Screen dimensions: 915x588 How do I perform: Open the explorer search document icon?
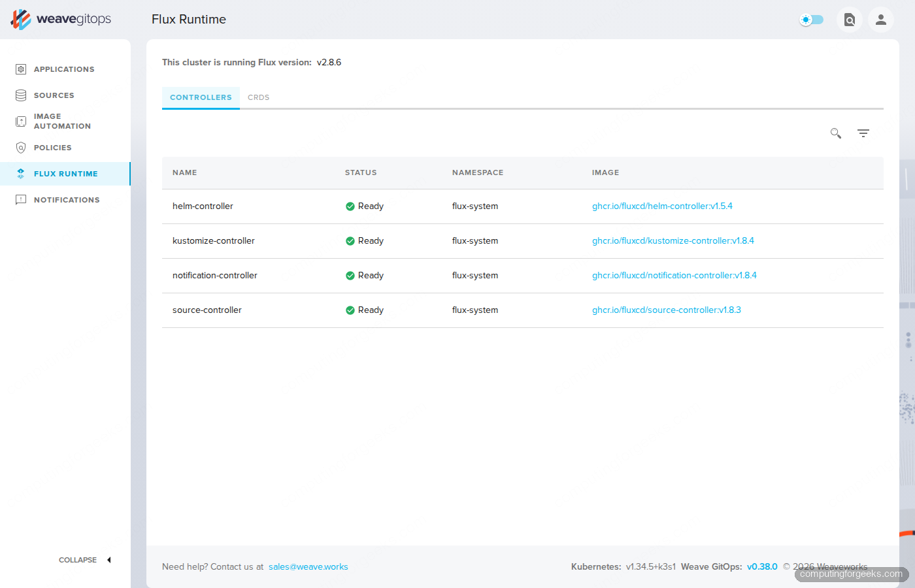click(850, 20)
